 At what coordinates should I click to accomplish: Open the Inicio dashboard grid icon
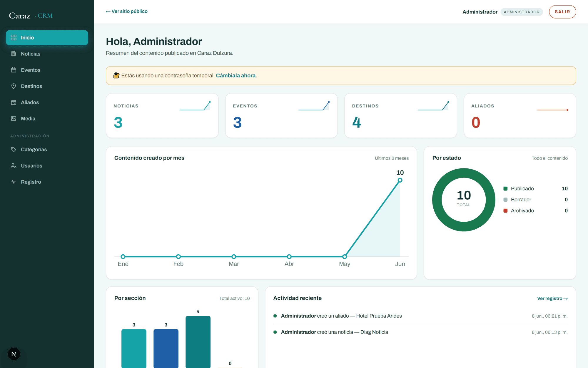click(14, 38)
